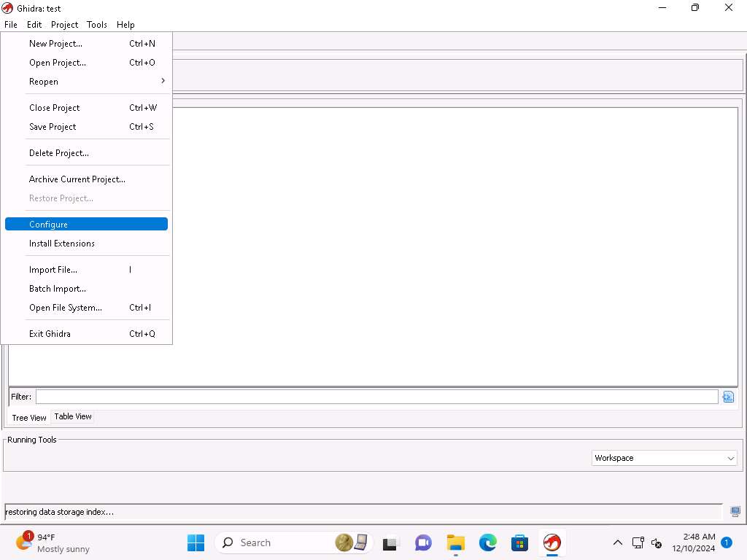The image size is (747, 560).
Task: Open Microsoft Edge from the taskbar
Action: pyautogui.click(x=487, y=542)
